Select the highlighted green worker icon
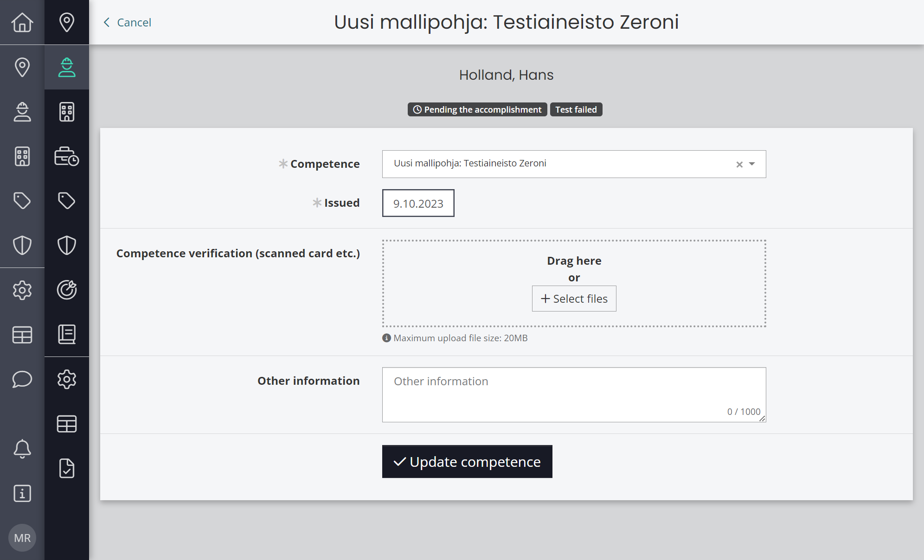The image size is (924, 560). tap(67, 67)
